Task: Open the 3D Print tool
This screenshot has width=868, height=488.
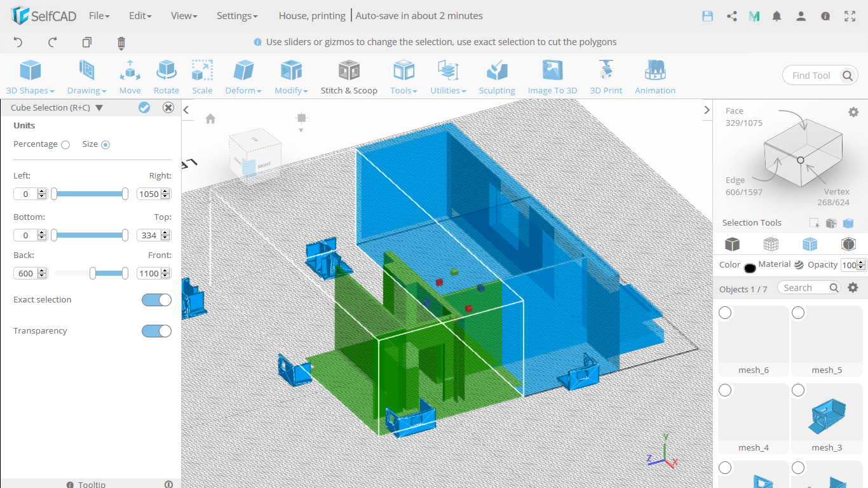Action: [606, 77]
